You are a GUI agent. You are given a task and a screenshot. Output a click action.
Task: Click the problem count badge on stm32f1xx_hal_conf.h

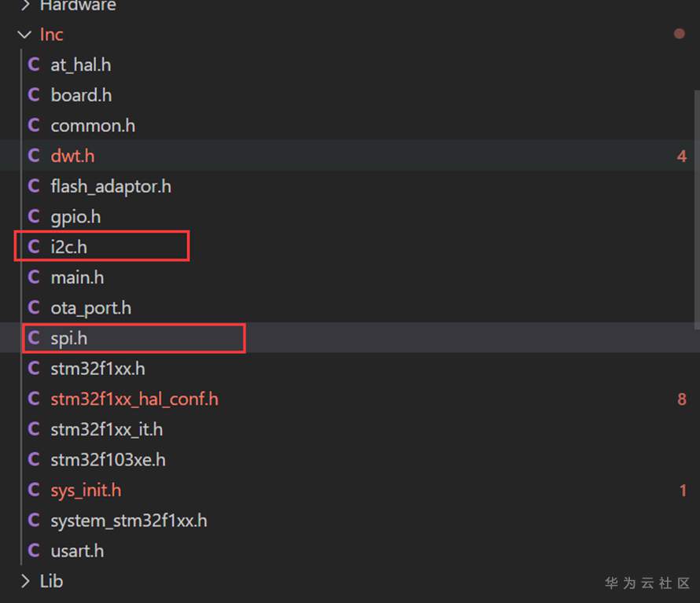[682, 399]
